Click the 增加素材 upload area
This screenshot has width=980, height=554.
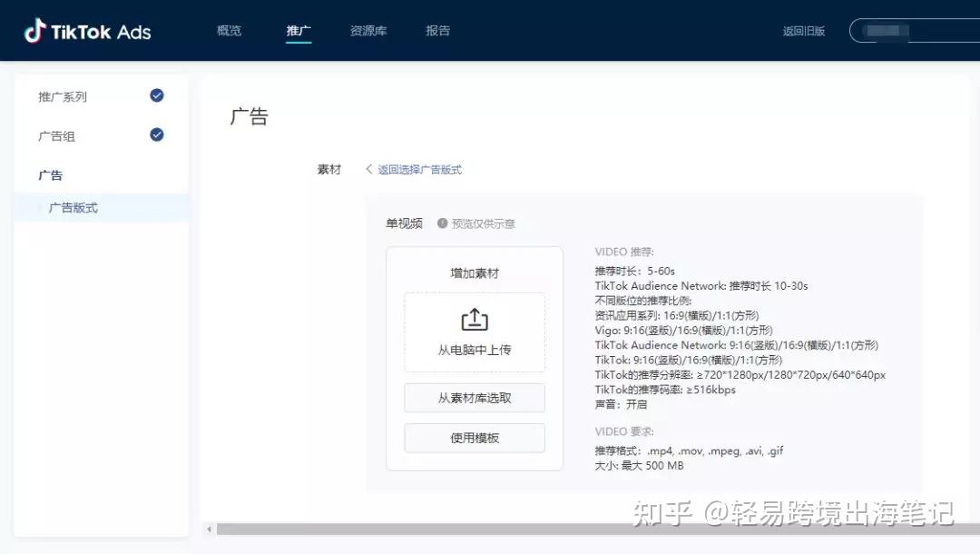[x=474, y=272]
